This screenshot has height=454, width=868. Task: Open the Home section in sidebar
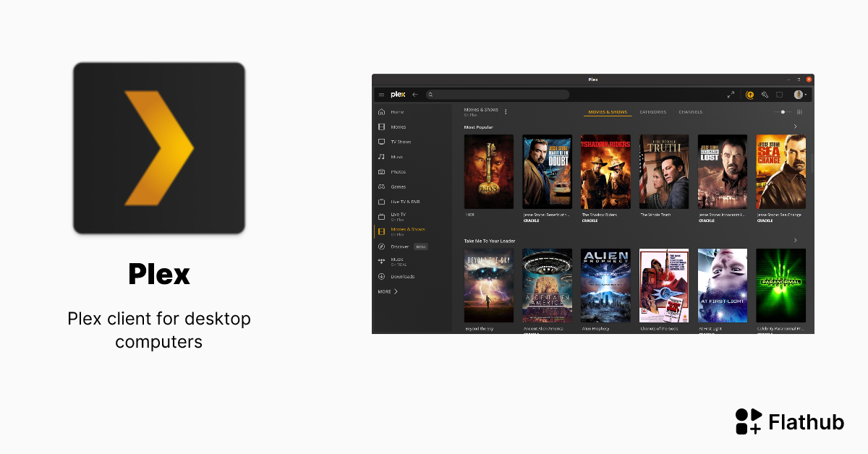(x=396, y=111)
